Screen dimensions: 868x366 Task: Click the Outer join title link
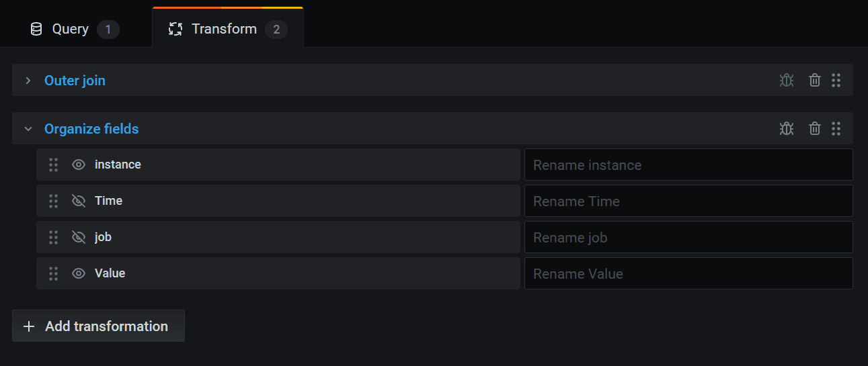[75, 81]
